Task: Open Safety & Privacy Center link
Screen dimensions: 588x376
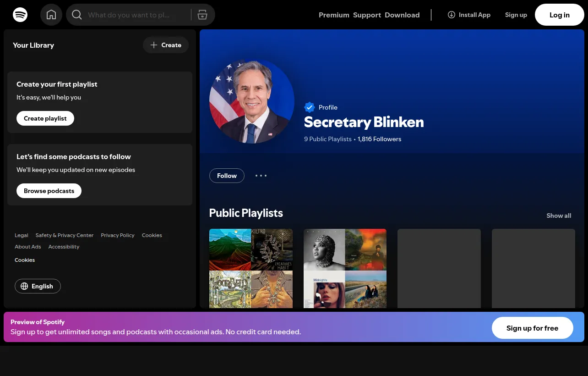Action: [65, 235]
